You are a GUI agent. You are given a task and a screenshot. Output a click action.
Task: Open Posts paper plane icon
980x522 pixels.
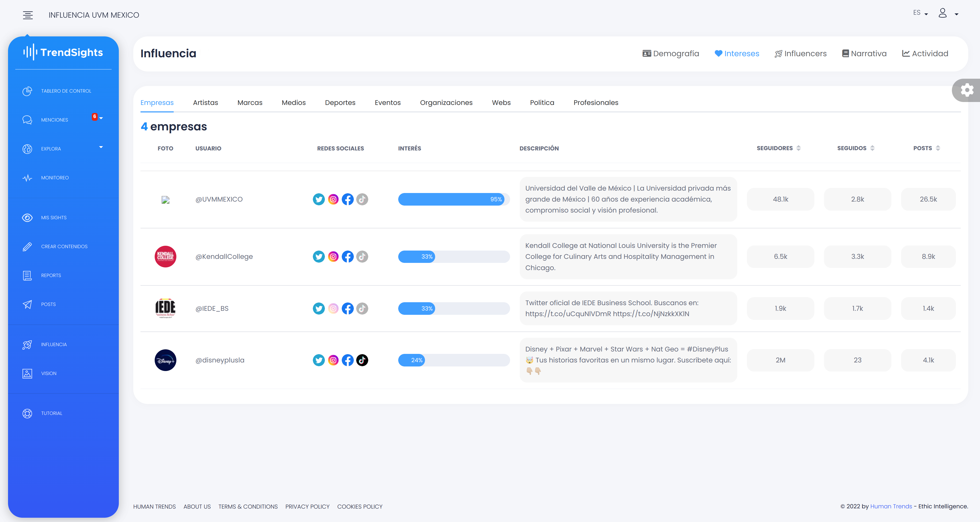click(27, 304)
